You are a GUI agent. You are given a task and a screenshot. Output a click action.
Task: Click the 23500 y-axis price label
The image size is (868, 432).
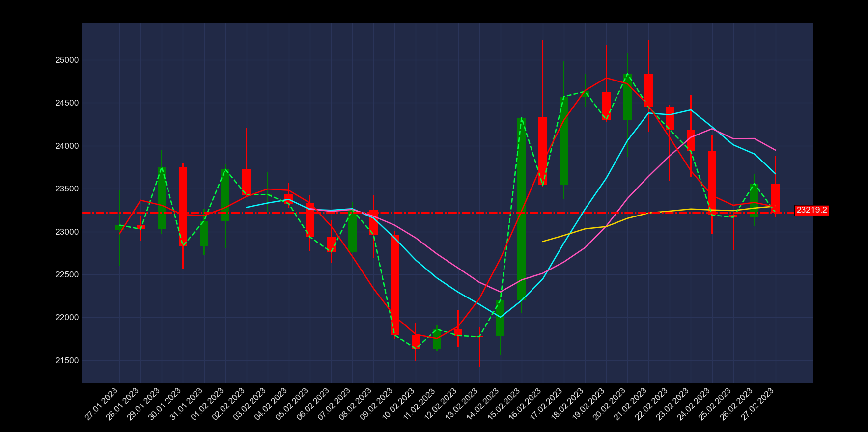pos(68,189)
